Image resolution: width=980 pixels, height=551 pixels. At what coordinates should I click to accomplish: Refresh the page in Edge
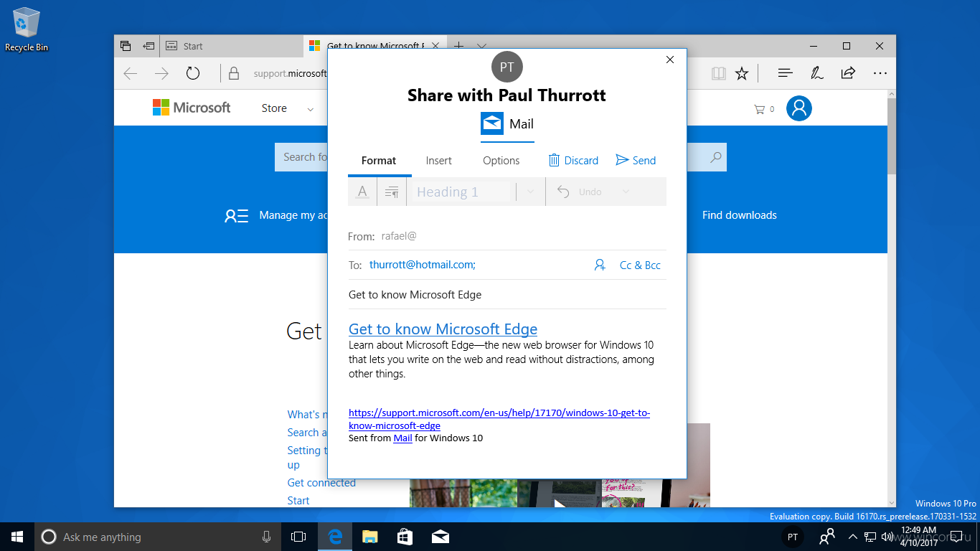tap(192, 73)
